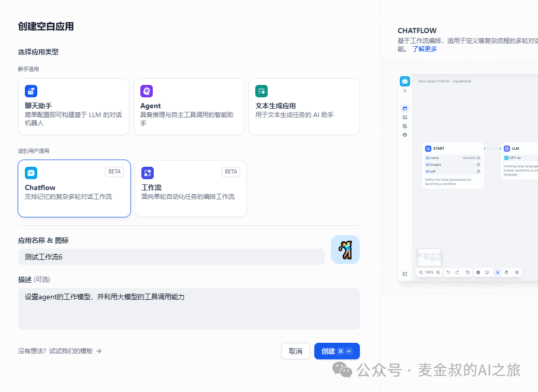The width and height of the screenshot is (538, 392).
Task: Click the redo arrow in the preview toolbar
Action: coord(457,272)
